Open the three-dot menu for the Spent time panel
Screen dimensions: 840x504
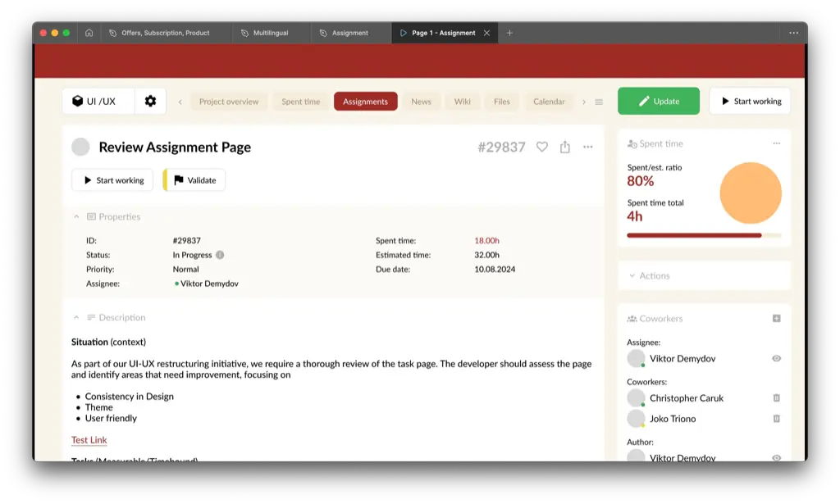[x=777, y=143]
